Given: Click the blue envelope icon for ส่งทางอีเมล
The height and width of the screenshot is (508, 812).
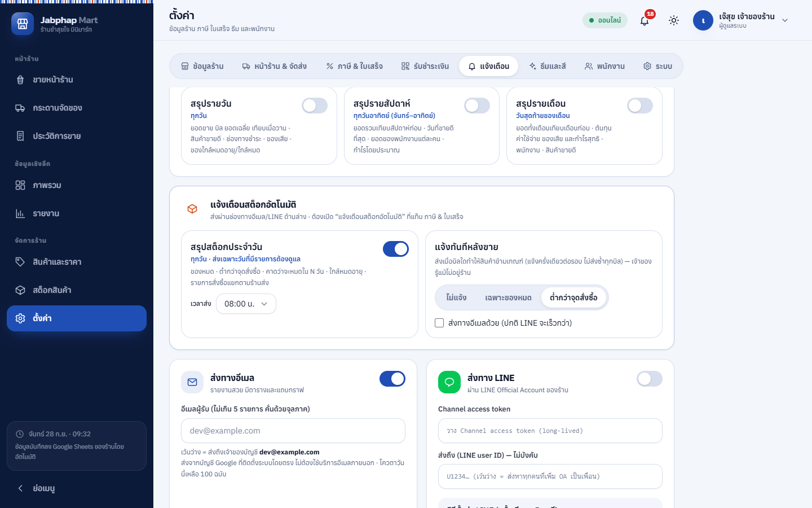Looking at the screenshot, I should coord(192,382).
